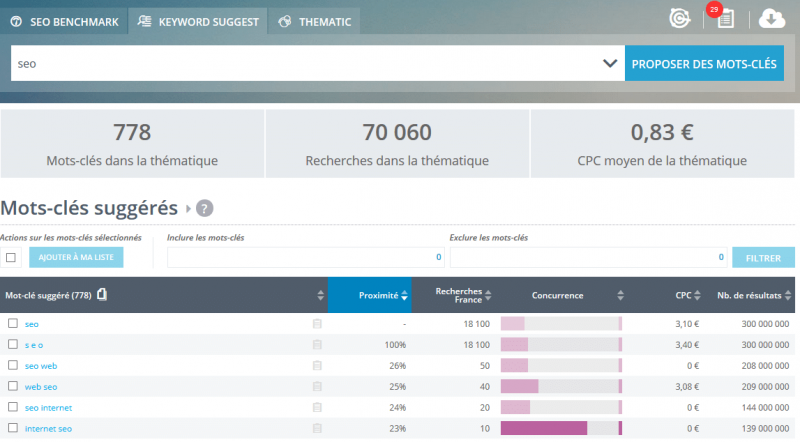
Task: Select the checkbox for 'seo internet'
Action: click(13, 408)
